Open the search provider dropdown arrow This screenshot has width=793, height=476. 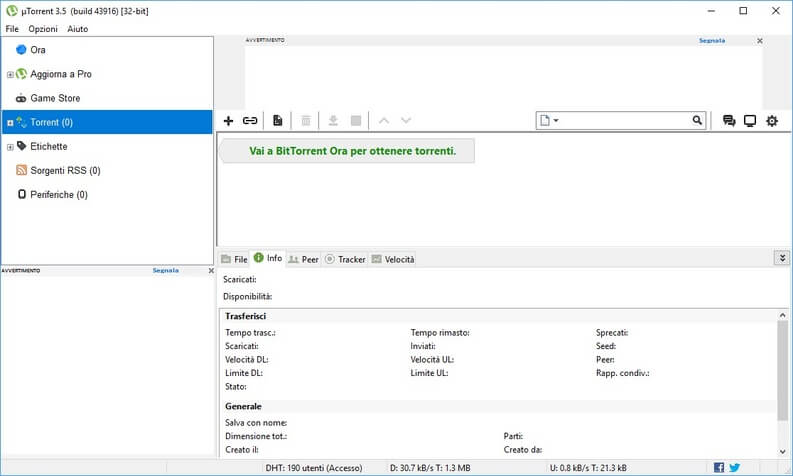(556, 120)
